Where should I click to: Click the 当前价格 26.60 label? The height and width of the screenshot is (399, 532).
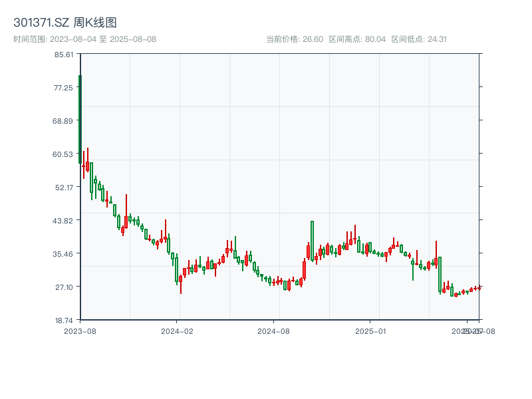(295, 39)
